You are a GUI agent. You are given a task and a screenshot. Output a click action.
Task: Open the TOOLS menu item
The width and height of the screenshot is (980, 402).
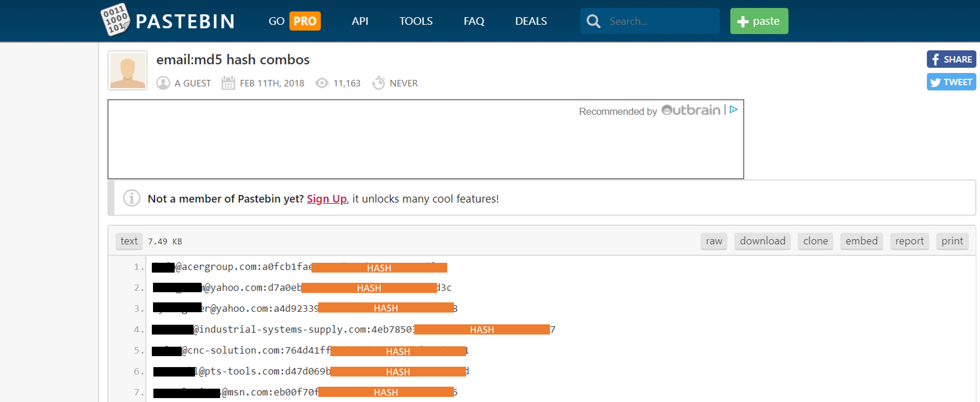416,21
